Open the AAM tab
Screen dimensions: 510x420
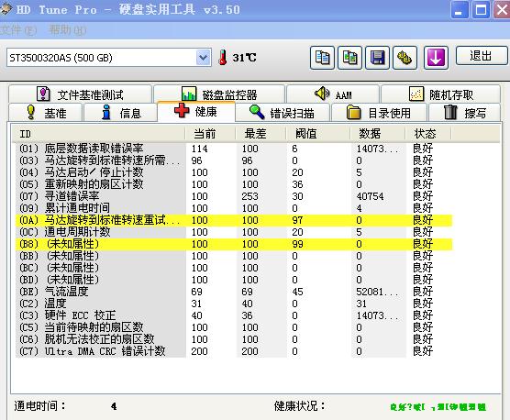[x=333, y=94]
